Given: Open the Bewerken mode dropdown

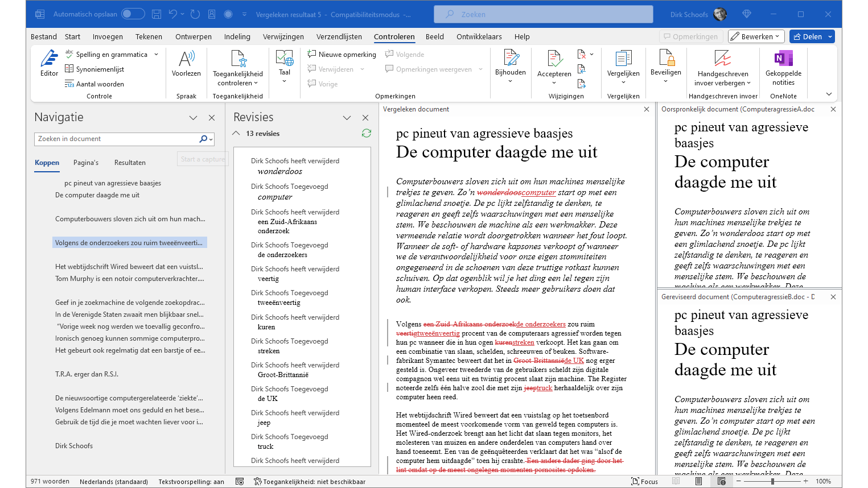Looking at the screenshot, I should (x=756, y=36).
